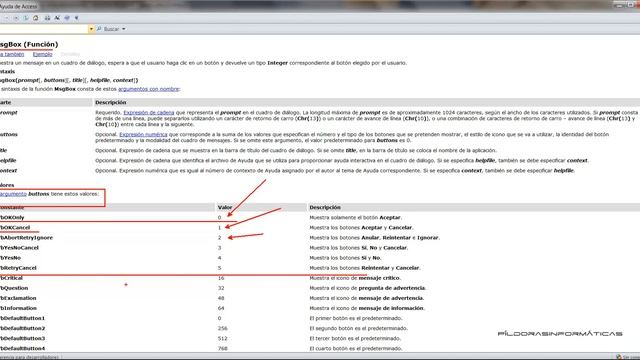Image resolution: width=640 pixels, height=360 pixels.
Task: Click 'El segundo botón es el predeterminado'
Action: pyautogui.click(x=358, y=329)
